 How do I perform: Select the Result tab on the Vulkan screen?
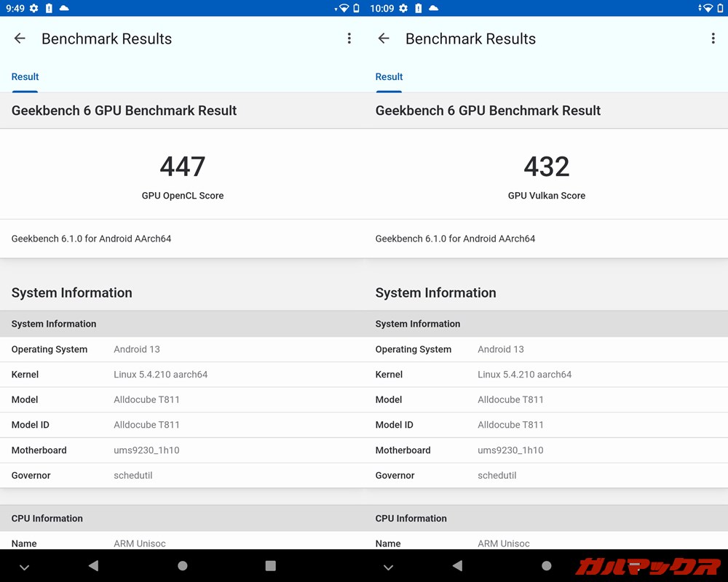(x=389, y=77)
